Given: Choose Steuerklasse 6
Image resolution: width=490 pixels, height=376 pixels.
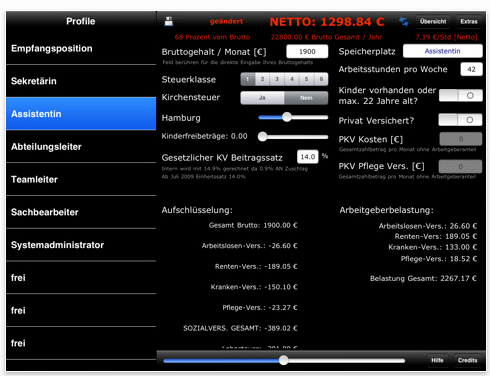Looking at the screenshot, I should tap(321, 79).
